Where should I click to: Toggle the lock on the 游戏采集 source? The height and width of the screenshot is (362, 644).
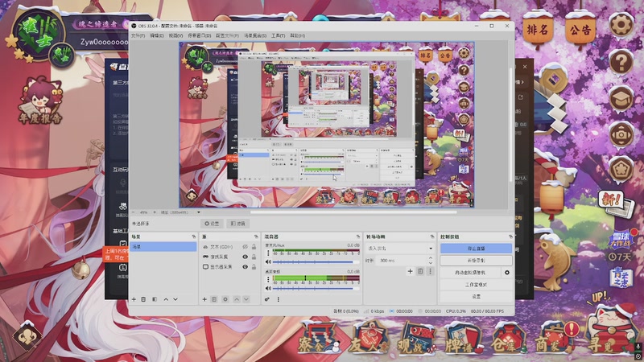(254, 257)
